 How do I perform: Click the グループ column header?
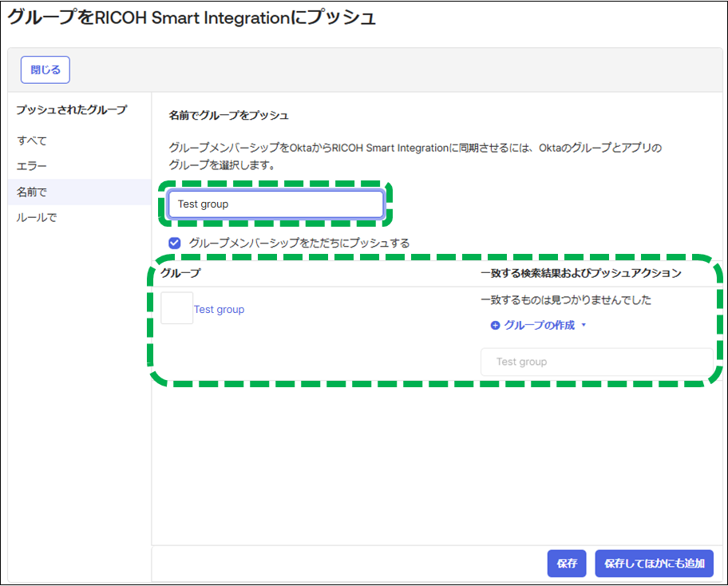point(180,273)
